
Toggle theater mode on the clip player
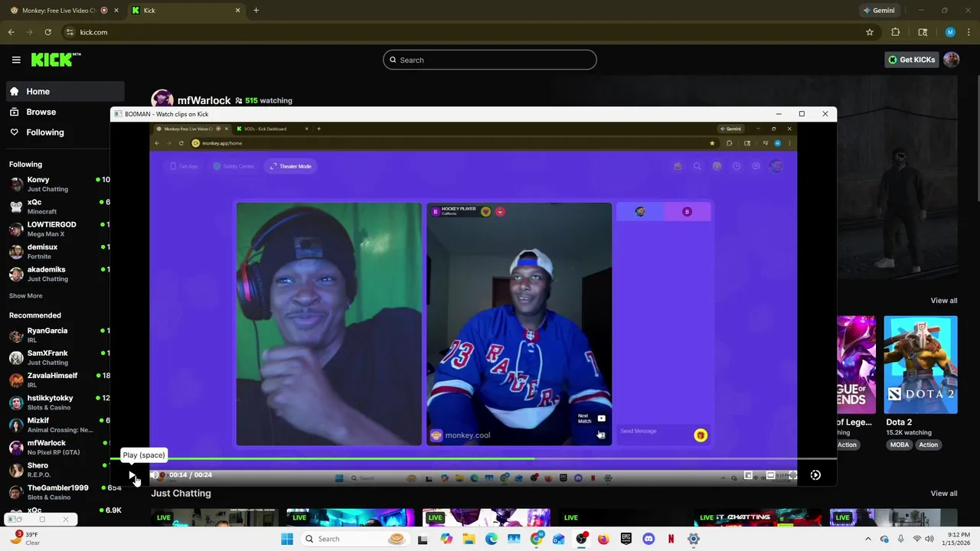pos(770,475)
